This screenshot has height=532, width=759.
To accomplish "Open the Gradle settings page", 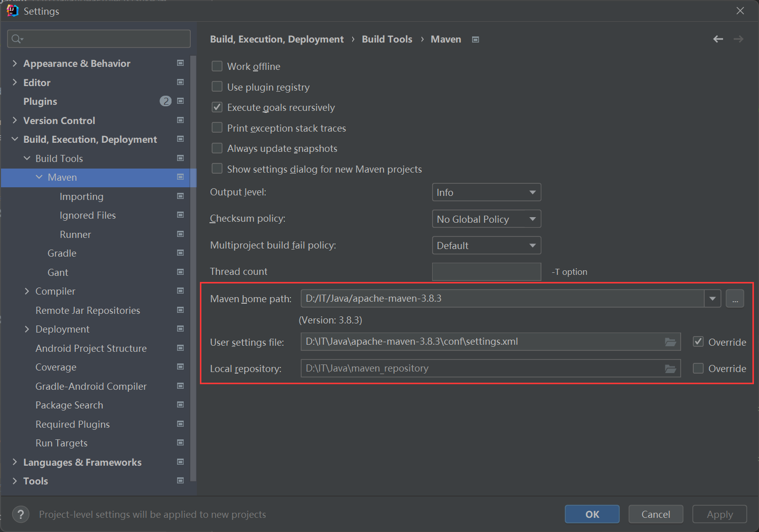I will 62,253.
